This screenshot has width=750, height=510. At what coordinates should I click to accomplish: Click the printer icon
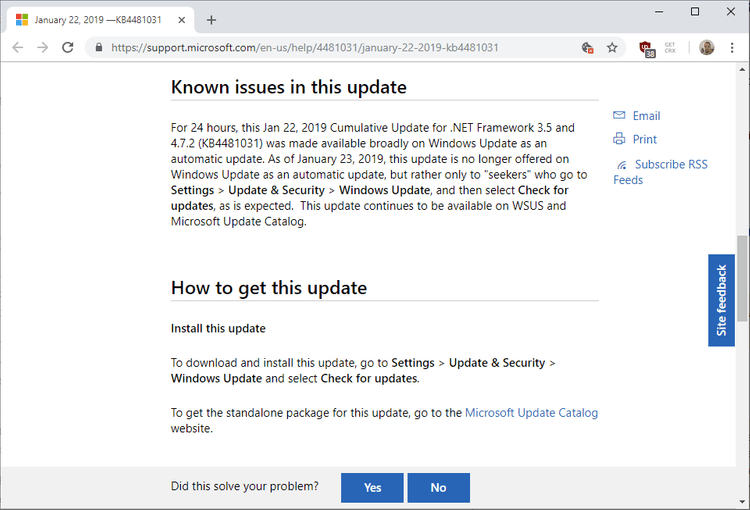pos(619,139)
